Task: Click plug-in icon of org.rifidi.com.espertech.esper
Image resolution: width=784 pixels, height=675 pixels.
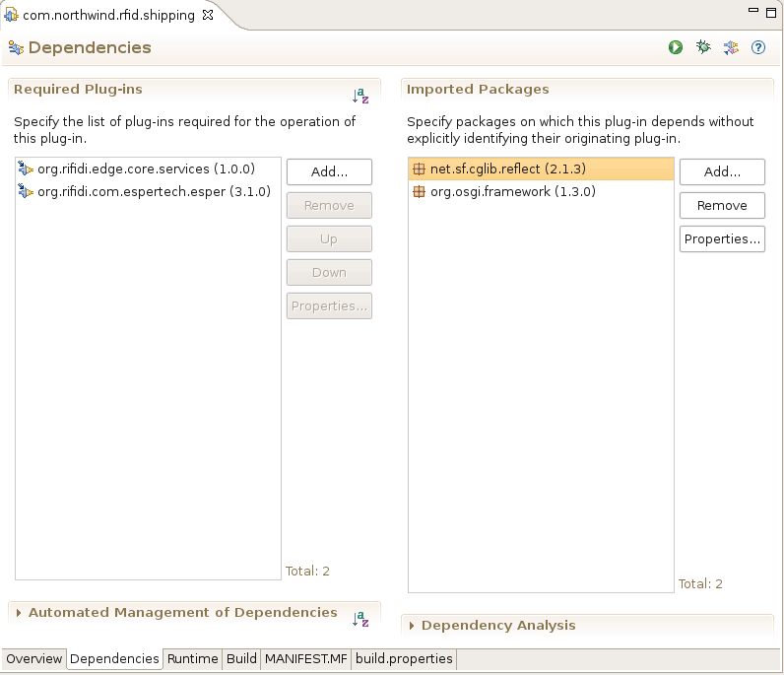Action: click(26, 191)
